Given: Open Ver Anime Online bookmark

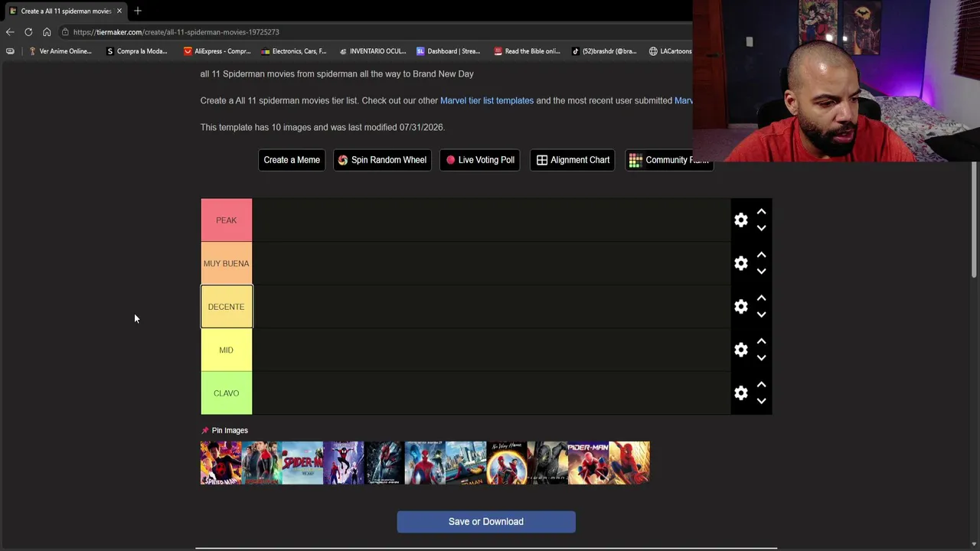Looking at the screenshot, I should (x=60, y=51).
